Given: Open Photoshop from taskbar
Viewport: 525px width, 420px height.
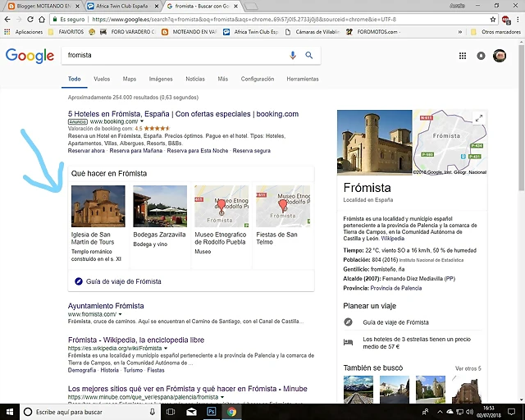Looking at the screenshot, I should click(212, 411).
